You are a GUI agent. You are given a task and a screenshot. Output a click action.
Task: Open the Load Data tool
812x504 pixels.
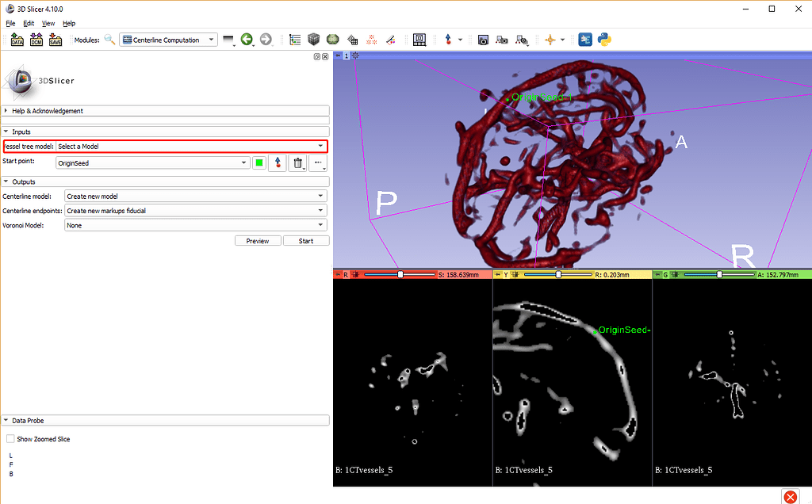pos(17,39)
